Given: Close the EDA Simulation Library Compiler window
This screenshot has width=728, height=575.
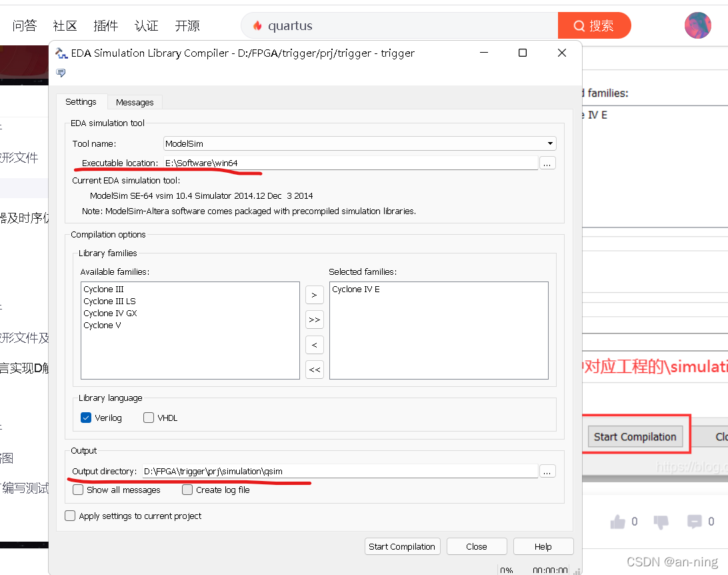Looking at the screenshot, I should click(562, 53).
